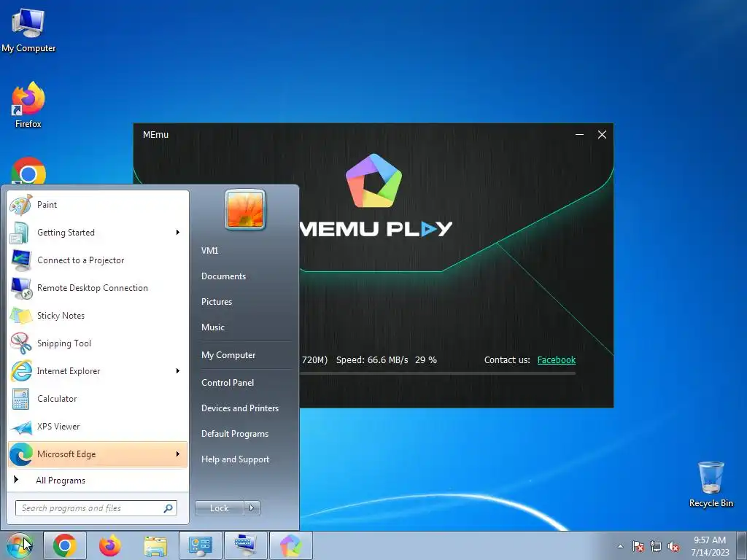Expand Getting Started submenu arrow
Screen dimensions: 747x560
pyautogui.click(x=178, y=233)
